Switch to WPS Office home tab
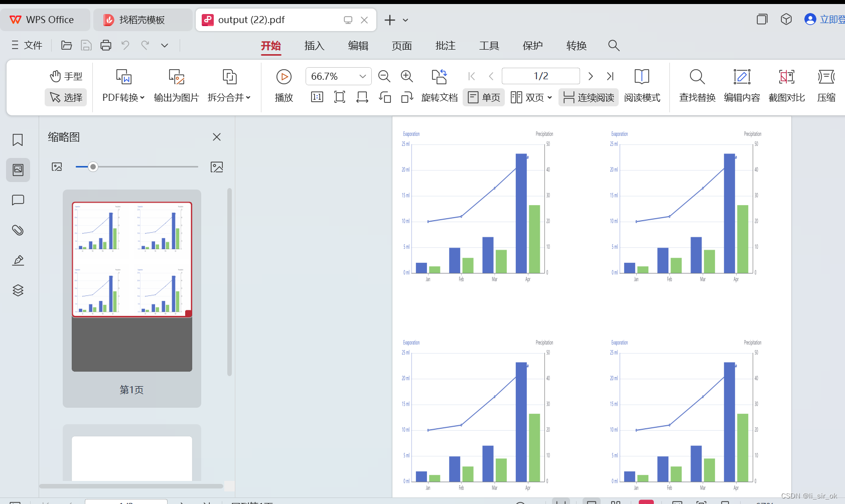This screenshot has width=845, height=504. click(x=46, y=20)
